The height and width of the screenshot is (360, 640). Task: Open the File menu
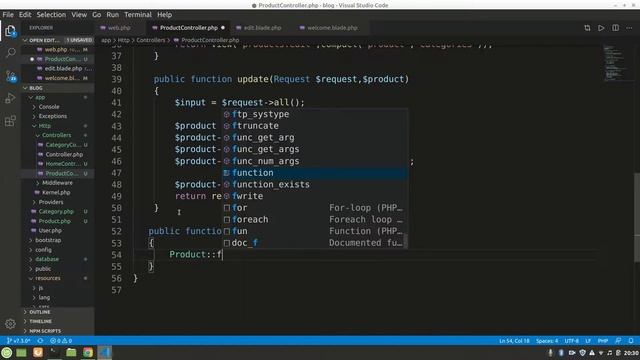[x=8, y=15]
